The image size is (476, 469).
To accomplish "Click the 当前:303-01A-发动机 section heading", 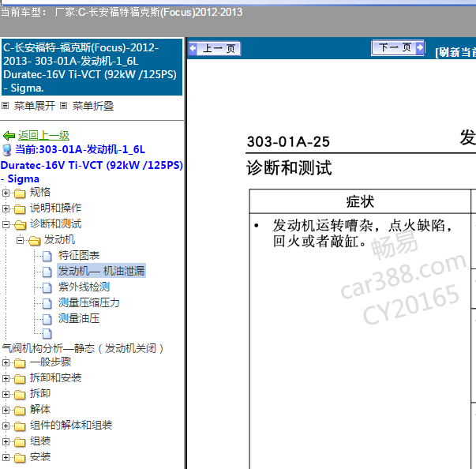I will (x=92, y=164).
